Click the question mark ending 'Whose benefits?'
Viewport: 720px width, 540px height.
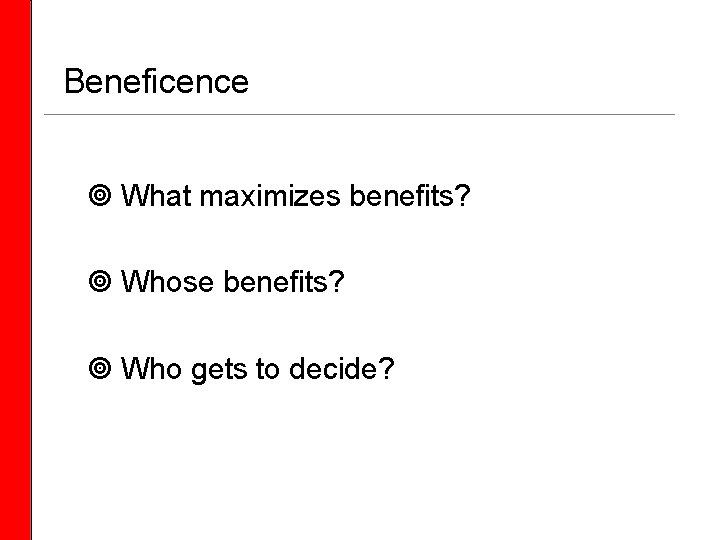coord(338,284)
